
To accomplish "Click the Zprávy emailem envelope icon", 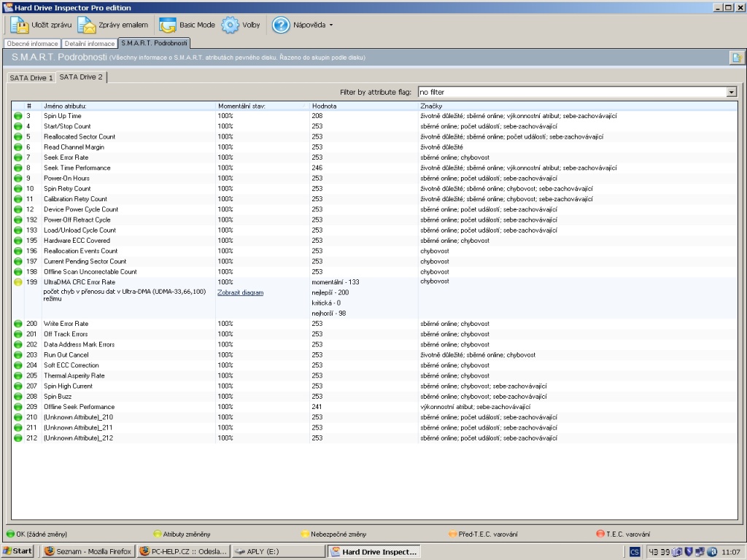I will pyautogui.click(x=87, y=25).
